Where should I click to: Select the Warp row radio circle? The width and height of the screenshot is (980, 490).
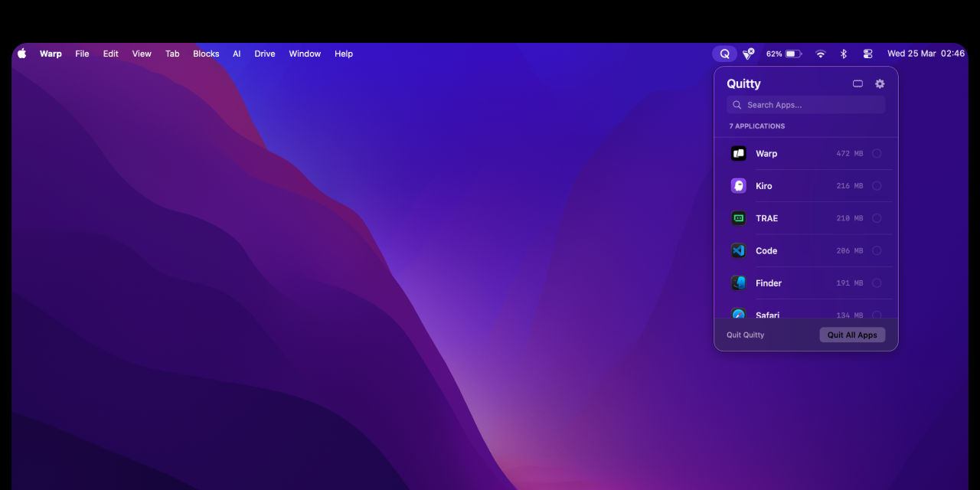click(877, 154)
